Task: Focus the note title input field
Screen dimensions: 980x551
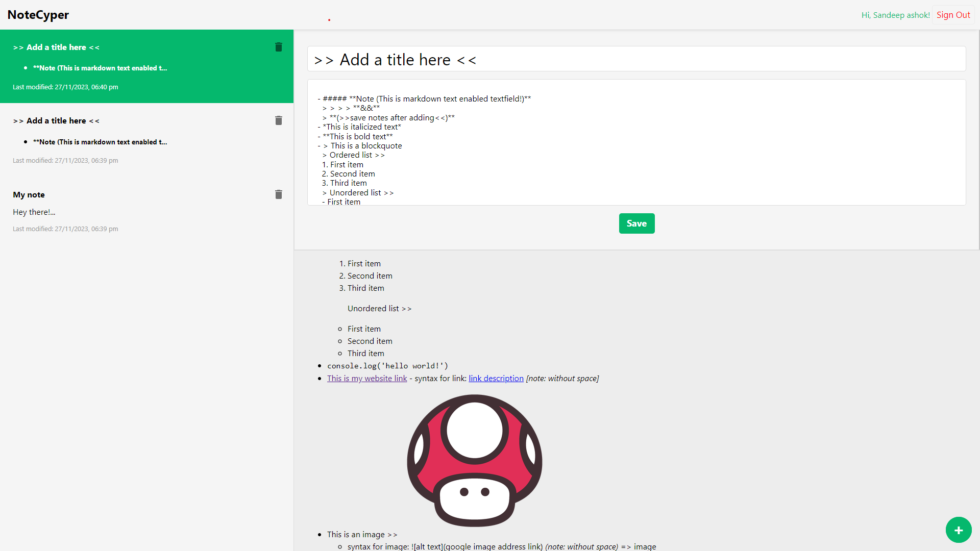Action: (x=636, y=59)
